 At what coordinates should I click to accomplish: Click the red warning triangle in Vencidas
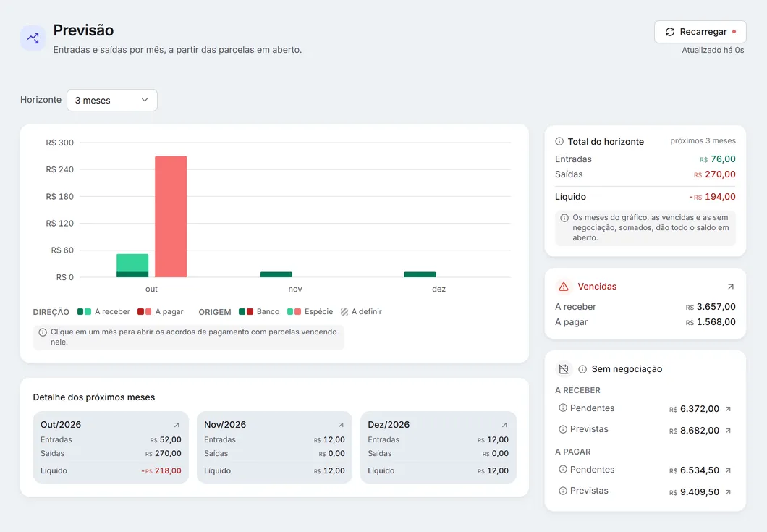564,287
